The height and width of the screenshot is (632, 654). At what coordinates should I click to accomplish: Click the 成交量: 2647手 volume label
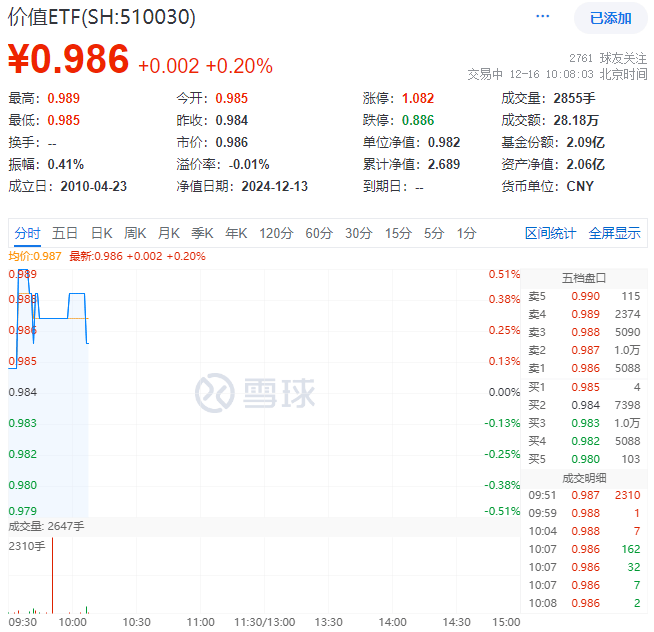click(x=46, y=526)
